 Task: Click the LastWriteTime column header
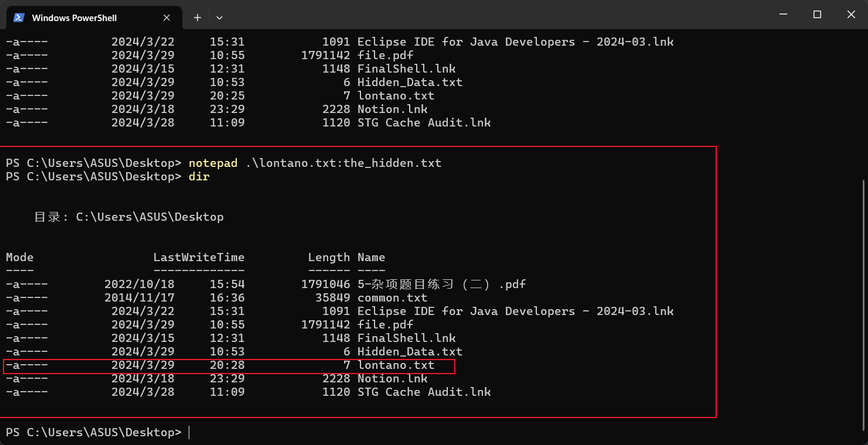[199, 257]
